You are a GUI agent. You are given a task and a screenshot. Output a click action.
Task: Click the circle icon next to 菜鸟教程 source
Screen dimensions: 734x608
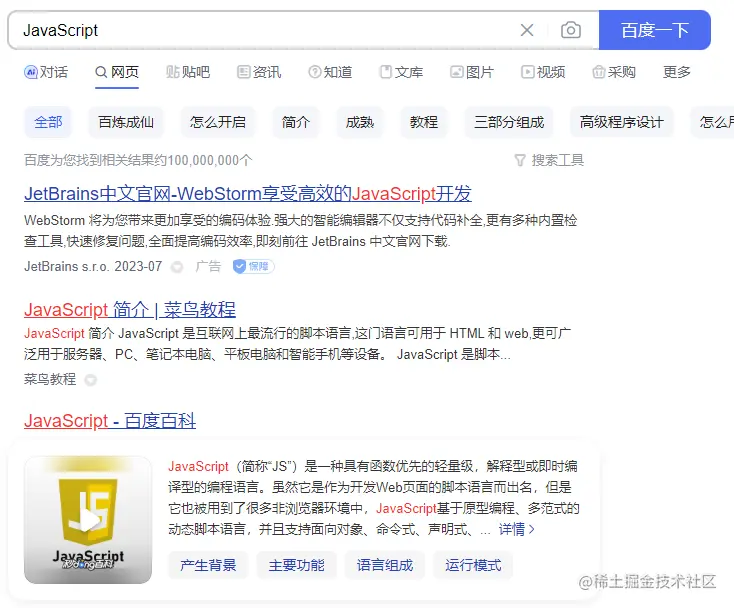point(91,380)
